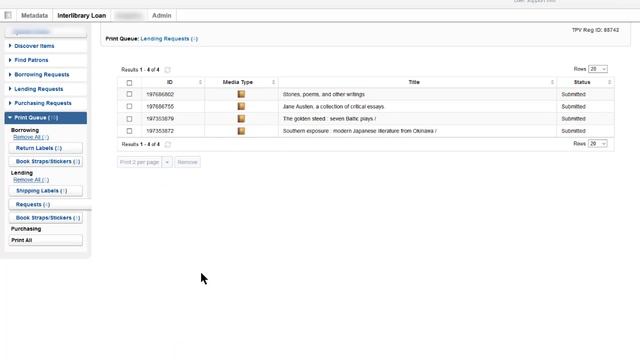
Task: Click ID 197353872 cell
Action: 160,131
